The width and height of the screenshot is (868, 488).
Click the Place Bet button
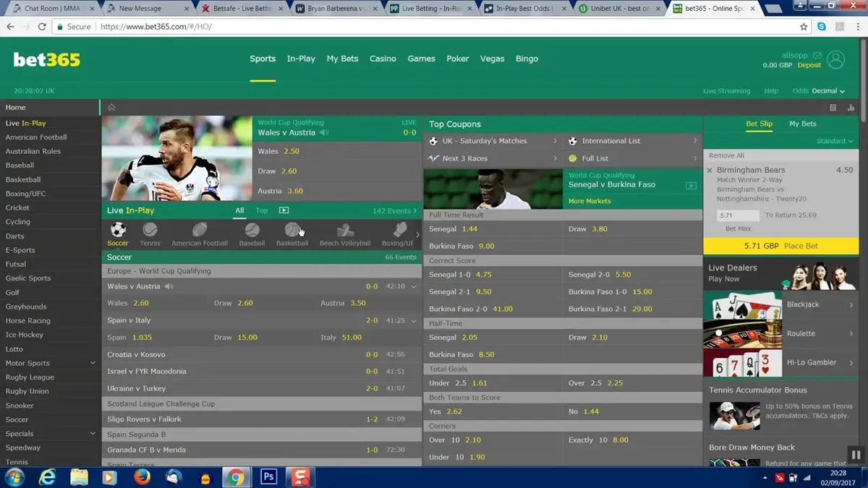click(x=781, y=246)
